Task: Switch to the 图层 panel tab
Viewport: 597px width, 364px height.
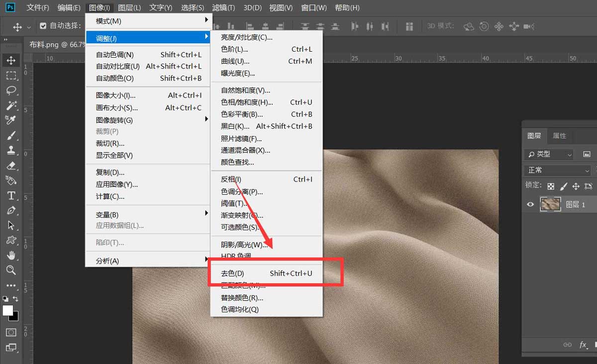Action: click(x=534, y=135)
